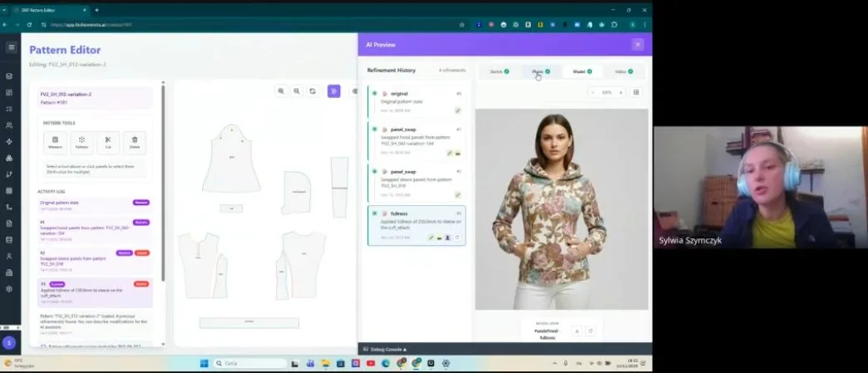This screenshot has height=373, width=868.
Task: Restore the Original pattern state entry
Action: click(141, 203)
